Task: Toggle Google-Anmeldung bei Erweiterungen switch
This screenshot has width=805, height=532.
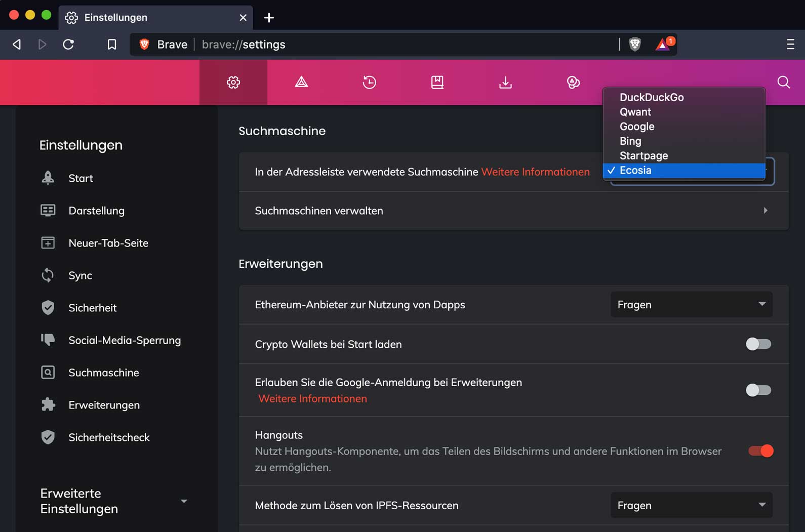Action: [758, 390]
